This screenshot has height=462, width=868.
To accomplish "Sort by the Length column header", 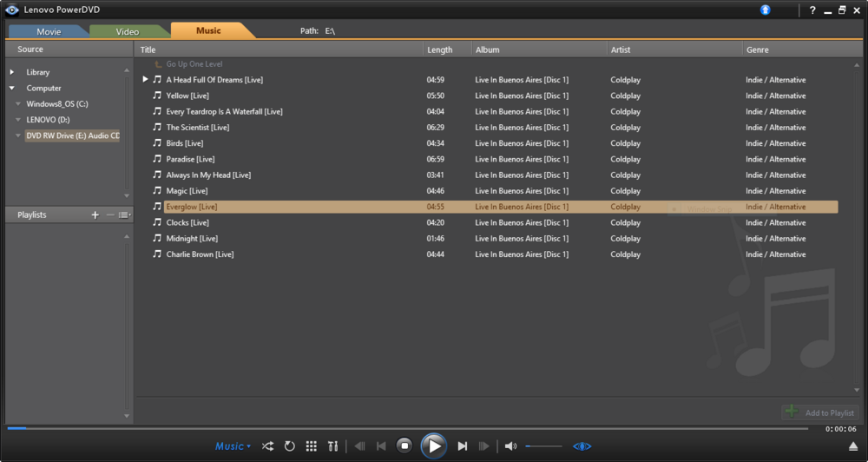I will pos(447,49).
